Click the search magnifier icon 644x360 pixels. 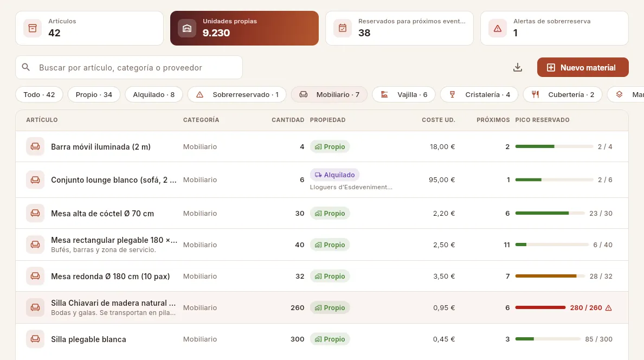coord(26,67)
